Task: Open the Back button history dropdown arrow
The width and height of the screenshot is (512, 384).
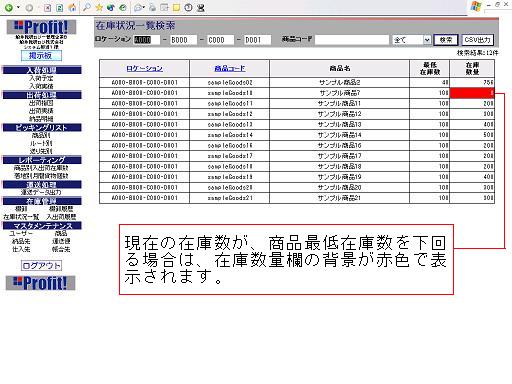Action: point(18,8)
